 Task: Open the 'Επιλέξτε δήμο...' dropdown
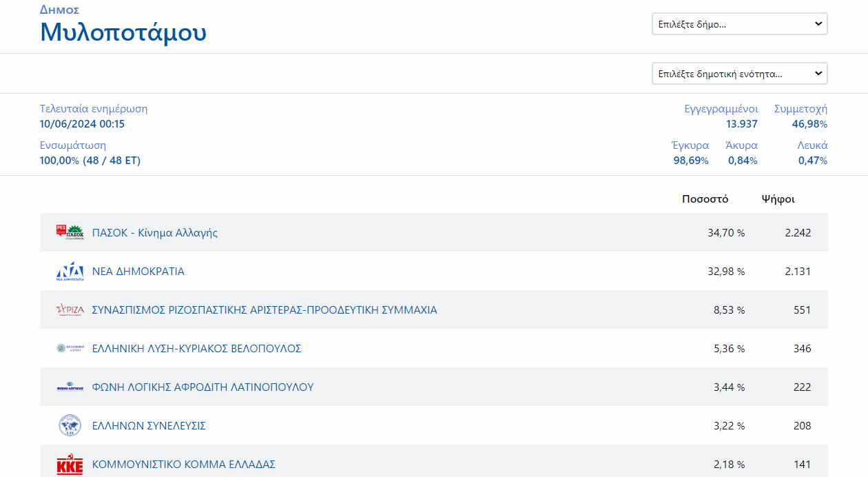point(739,24)
